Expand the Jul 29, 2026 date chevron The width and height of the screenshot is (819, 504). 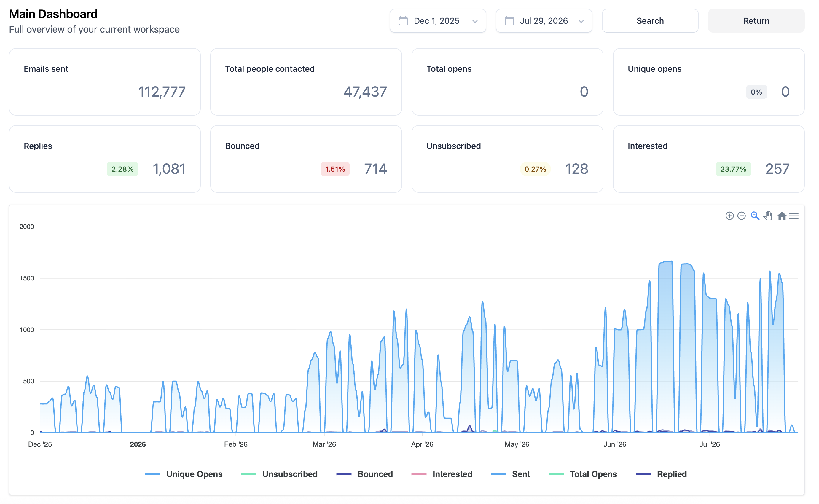coord(581,21)
